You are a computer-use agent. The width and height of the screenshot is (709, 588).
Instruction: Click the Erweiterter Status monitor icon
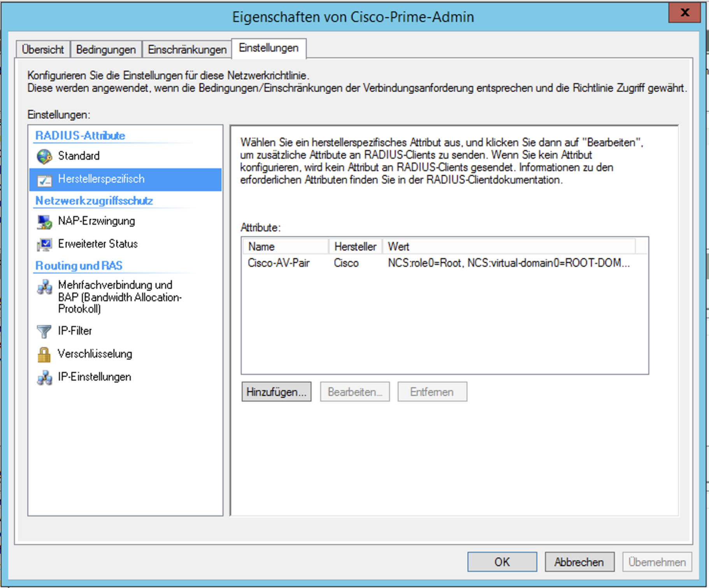click(44, 244)
